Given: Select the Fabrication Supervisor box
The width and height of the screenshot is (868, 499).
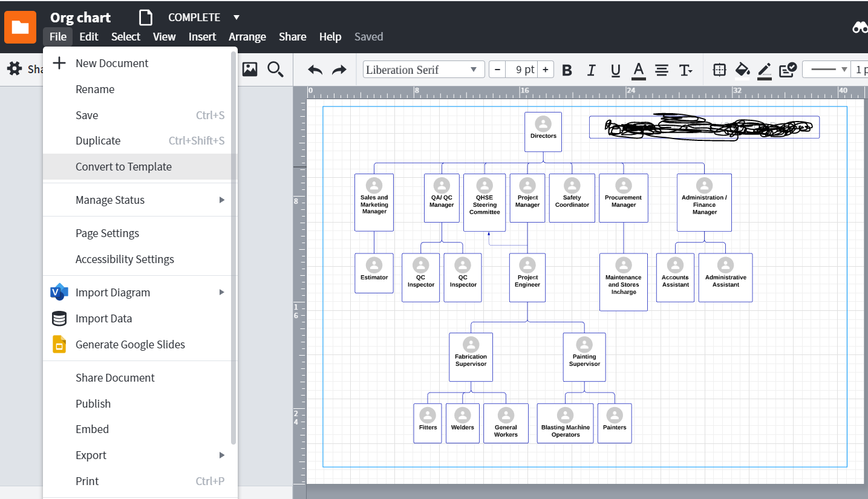Looking at the screenshot, I should click(471, 357).
